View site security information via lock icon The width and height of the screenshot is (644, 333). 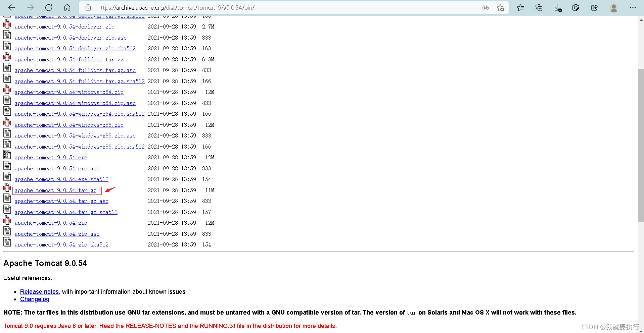click(88, 7)
